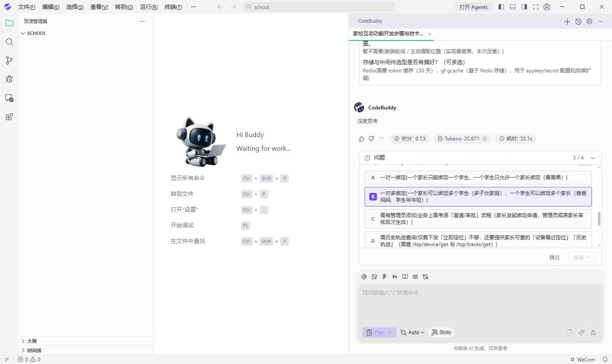This screenshot has height=364, width=612.
Task: Open the 运行(R) menu
Action: [149, 7]
